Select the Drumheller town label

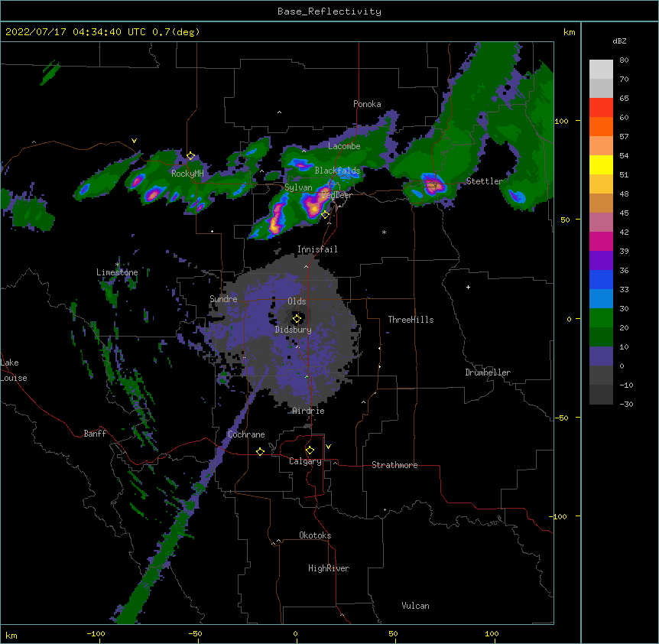pos(488,372)
